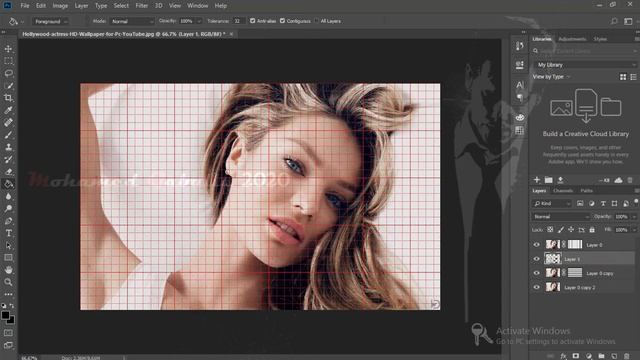The height and width of the screenshot is (360, 640).
Task: Toggle the Contiguous checkbox
Action: [x=282, y=21]
